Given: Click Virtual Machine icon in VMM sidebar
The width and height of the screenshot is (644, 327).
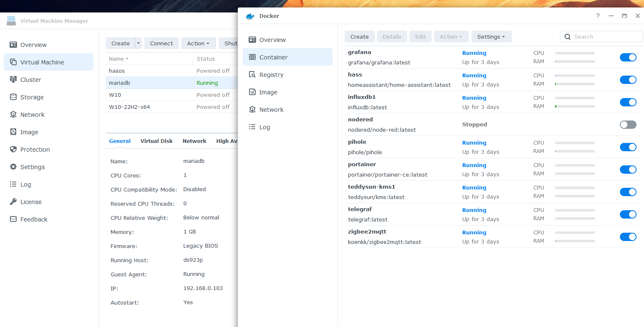Looking at the screenshot, I should tap(13, 62).
